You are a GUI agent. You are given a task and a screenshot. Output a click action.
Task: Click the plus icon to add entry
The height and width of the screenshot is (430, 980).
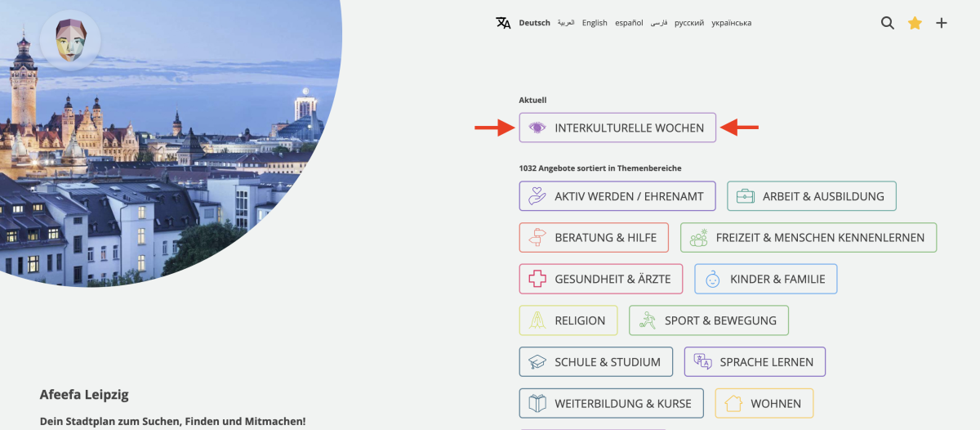pos(942,23)
